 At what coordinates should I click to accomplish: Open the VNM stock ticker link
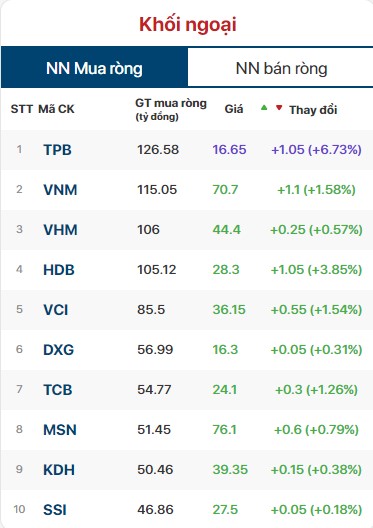coord(60,190)
